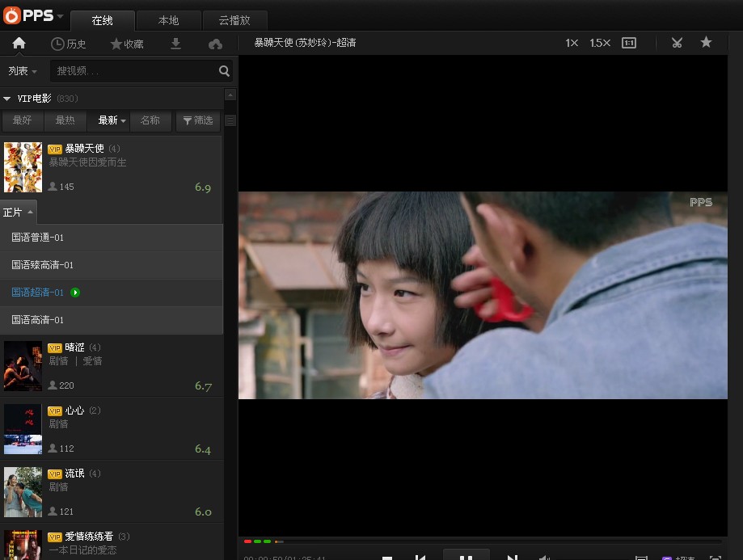This screenshot has width=743, height=560.
Task: Click the 晴涩 poster thumbnail
Action: [x=23, y=366]
